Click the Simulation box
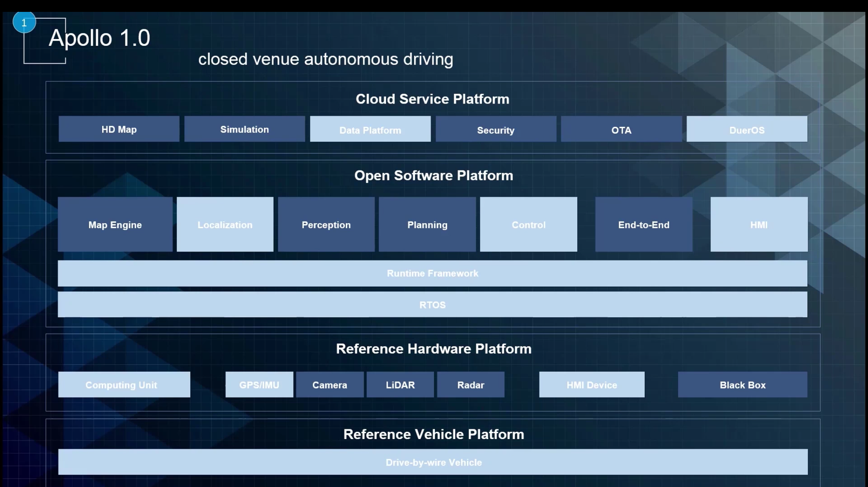The height and width of the screenshot is (487, 868). pos(245,129)
